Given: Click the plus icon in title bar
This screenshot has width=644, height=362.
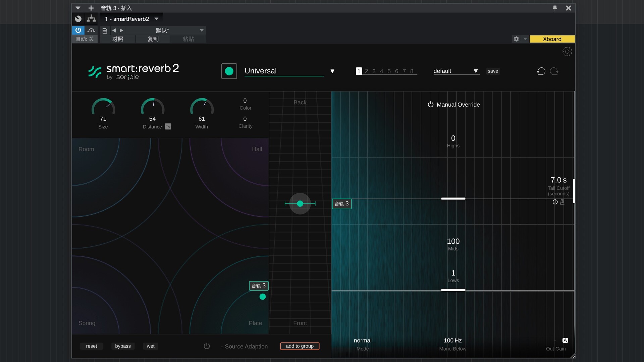Looking at the screenshot, I should [91, 8].
